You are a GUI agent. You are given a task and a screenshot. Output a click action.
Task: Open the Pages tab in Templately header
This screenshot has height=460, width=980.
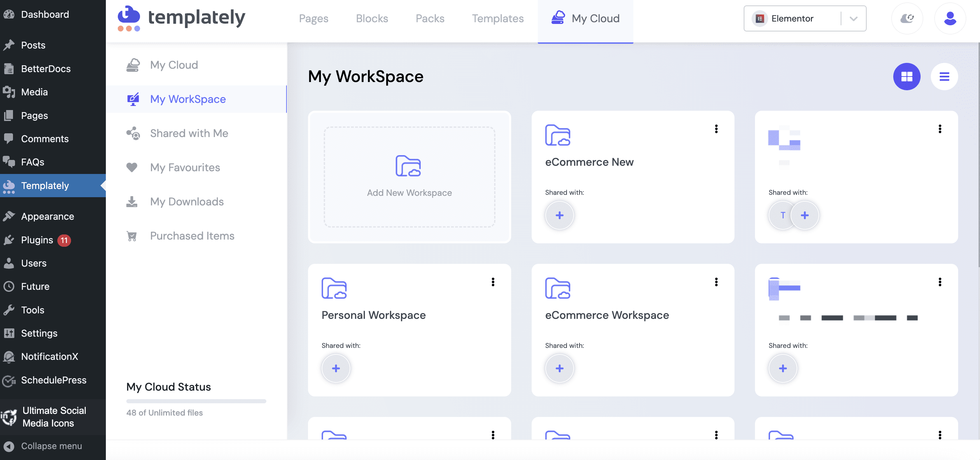(313, 18)
